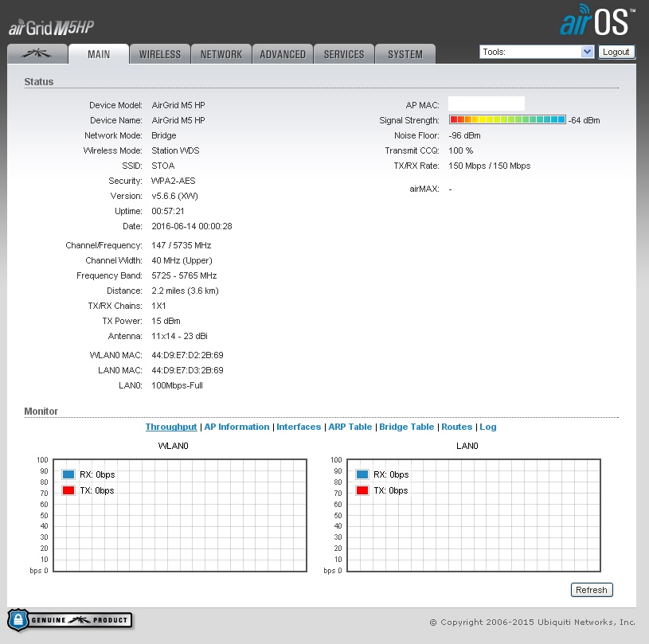649x644 pixels.
Task: Click the airOS logo
Action: [597, 20]
